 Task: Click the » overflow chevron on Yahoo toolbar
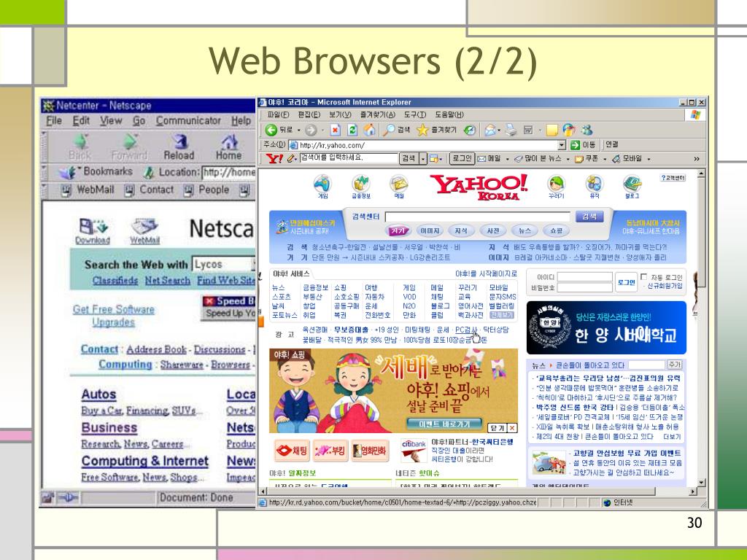[x=697, y=159]
